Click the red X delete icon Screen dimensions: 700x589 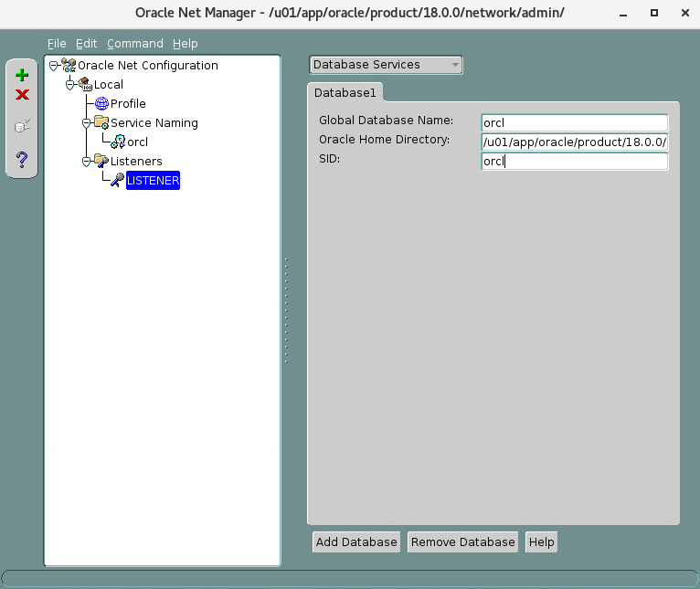[22, 95]
